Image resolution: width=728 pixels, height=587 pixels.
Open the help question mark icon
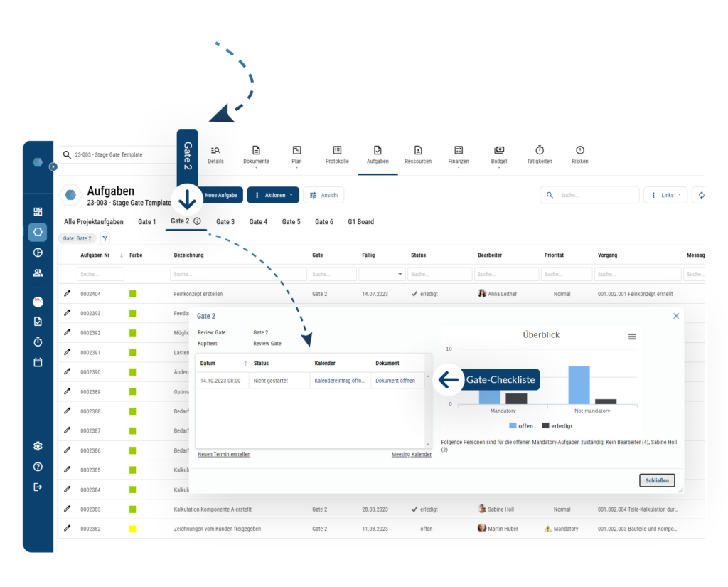pyautogui.click(x=38, y=467)
